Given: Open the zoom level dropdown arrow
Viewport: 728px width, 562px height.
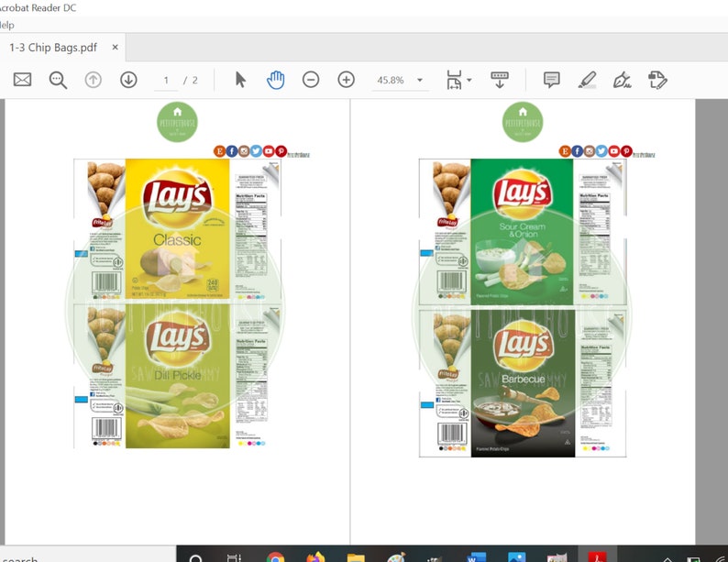Looking at the screenshot, I should (x=420, y=80).
